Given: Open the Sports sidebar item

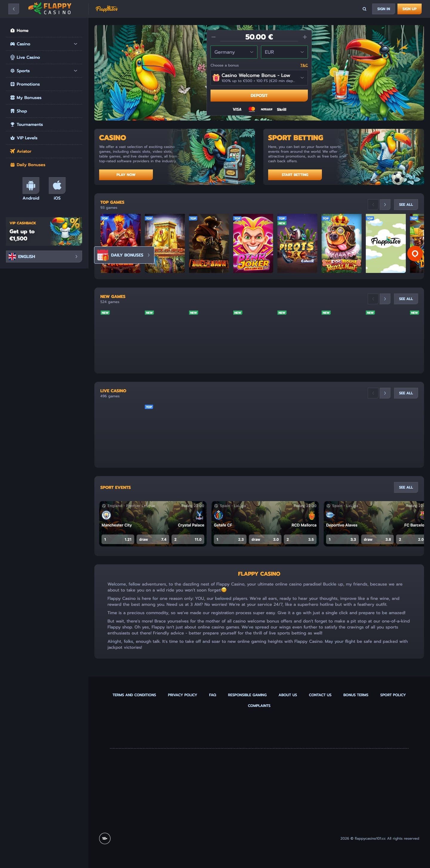Looking at the screenshot, I should (x=23, y=71).
